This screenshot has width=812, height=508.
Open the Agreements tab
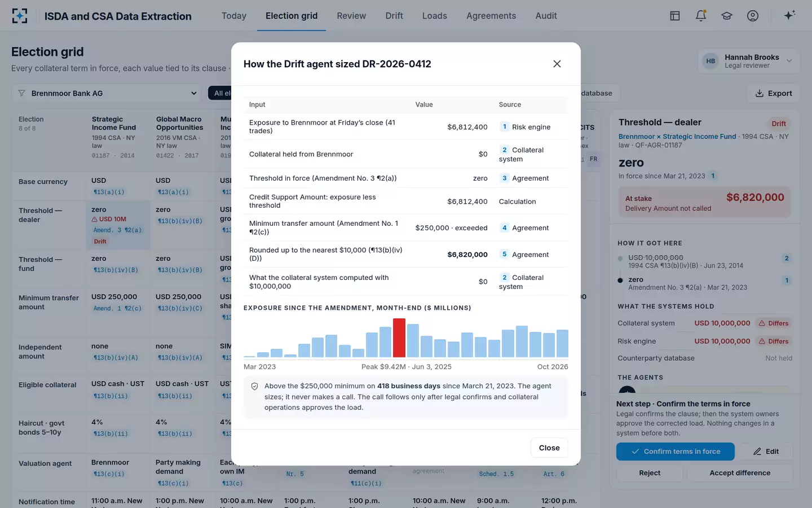click(x=491, y=16)
